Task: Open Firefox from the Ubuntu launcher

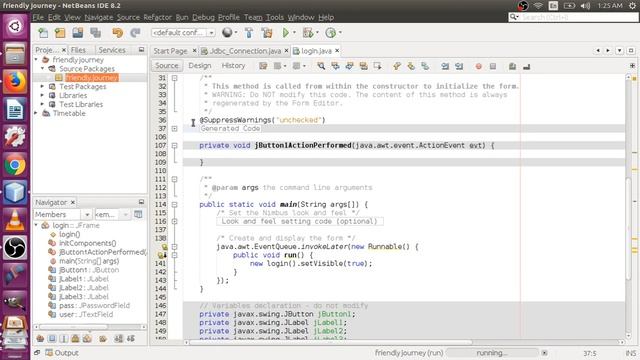Action: [15, 81]
